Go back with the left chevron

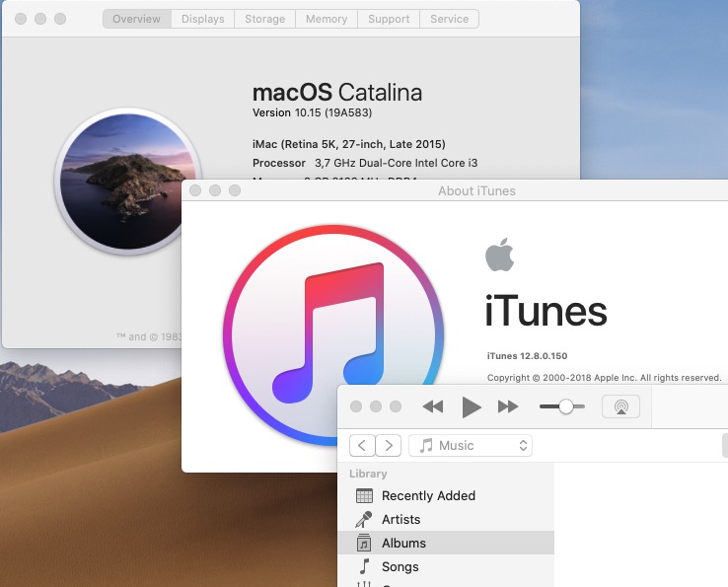[x=362, y=446]
